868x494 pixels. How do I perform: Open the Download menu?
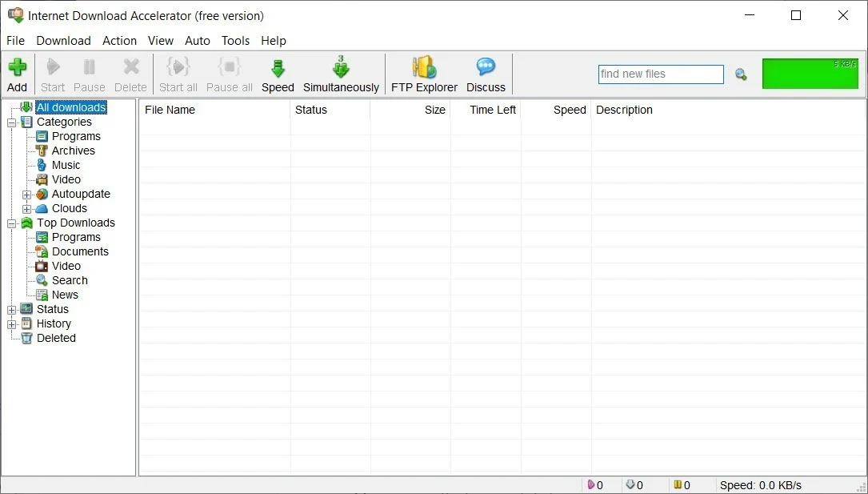click(x=63, y=40)
